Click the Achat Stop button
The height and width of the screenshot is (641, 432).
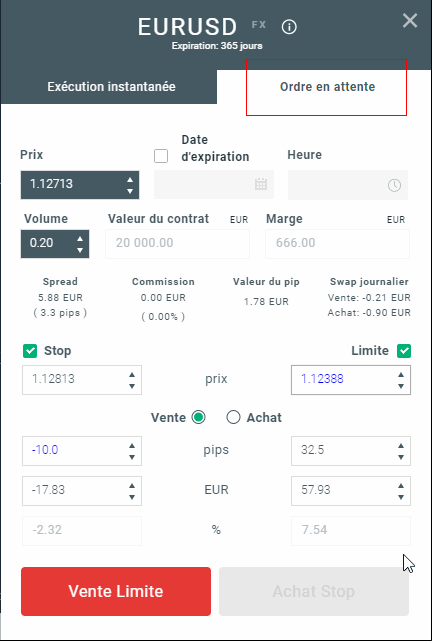314,591
